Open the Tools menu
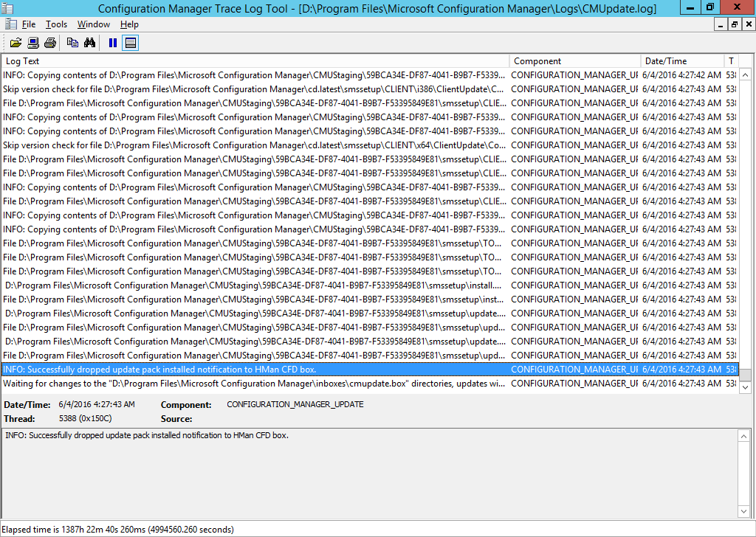The height and width of the screenshot is (537, 756). (56, 24)
